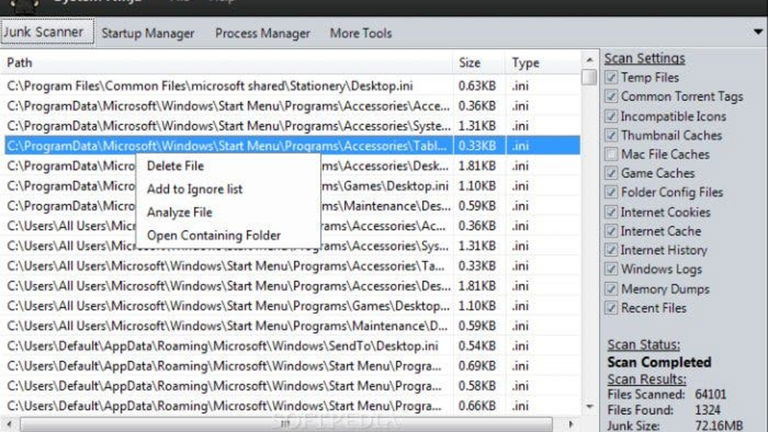Click horizontal scrollbar right arrow
This screenshot has width=768, height=432.
[x=570, y=424]
